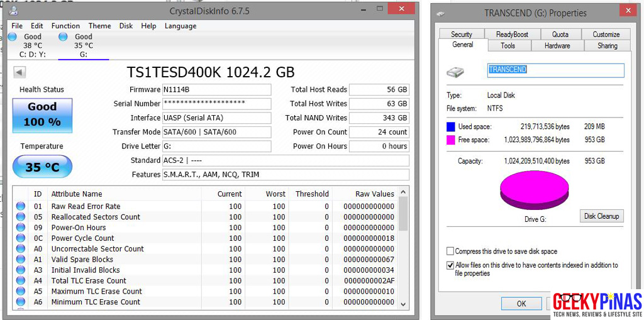The image size is (644, 320).
Task: Click the Serial Number field
Action: (217, 104)
